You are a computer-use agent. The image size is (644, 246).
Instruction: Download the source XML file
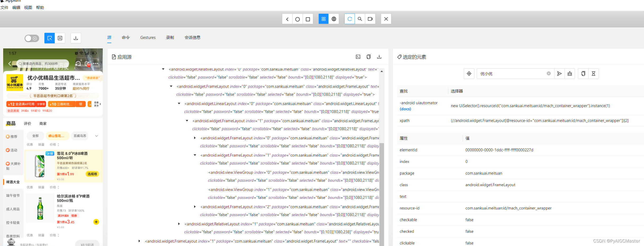pos(379,57)
